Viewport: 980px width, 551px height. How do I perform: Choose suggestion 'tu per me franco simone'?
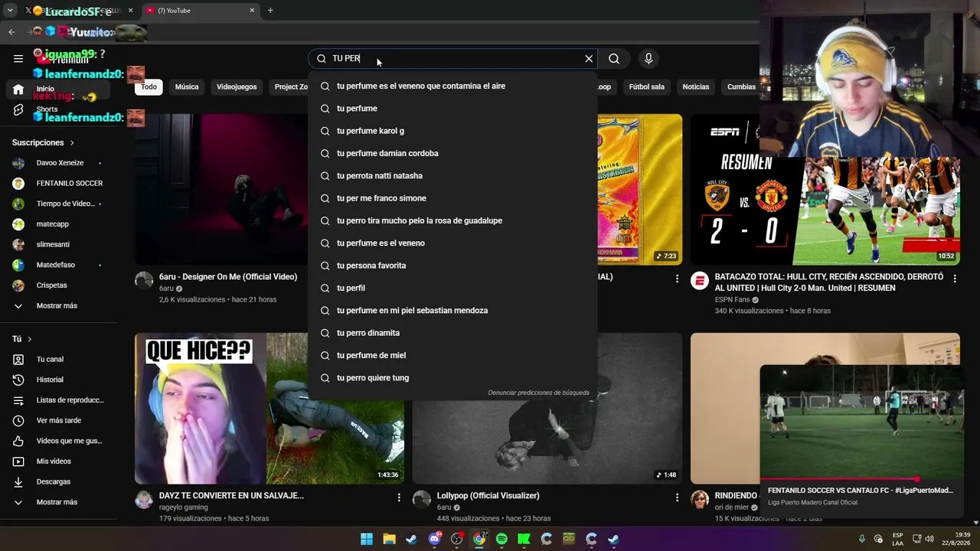point(452,198)
